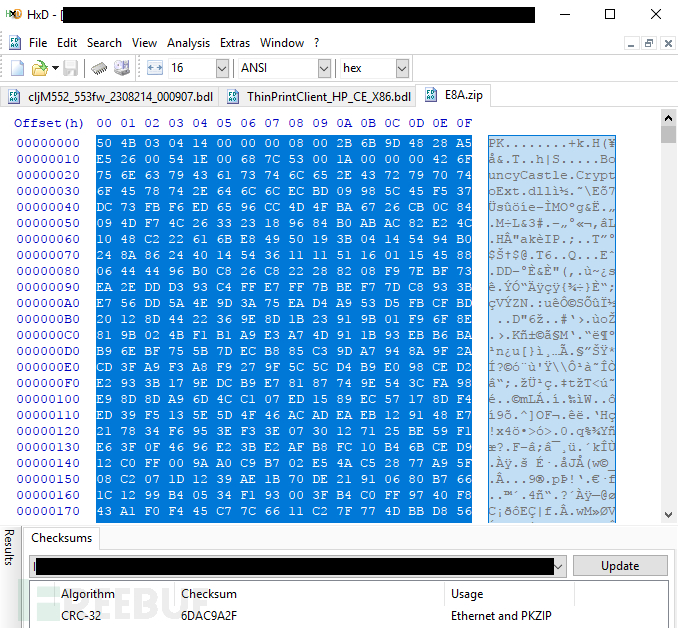Switch to the cljM552_553fw_2308214_000907.bdl tab
The height and width of the screenshot is (628, 678).
(x=110, y=96)
